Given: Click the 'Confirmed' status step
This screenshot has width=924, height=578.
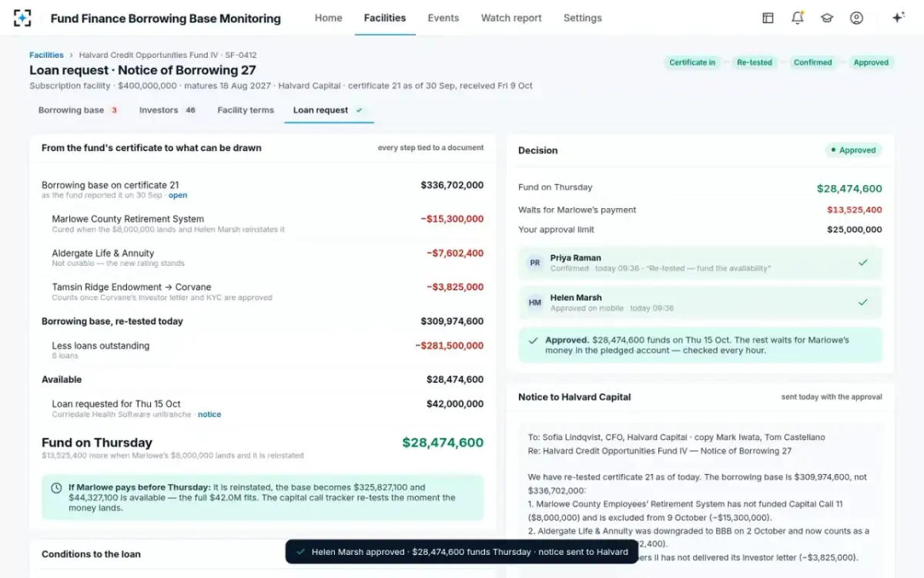Looking at the screenshot, I should click(813, 62).
